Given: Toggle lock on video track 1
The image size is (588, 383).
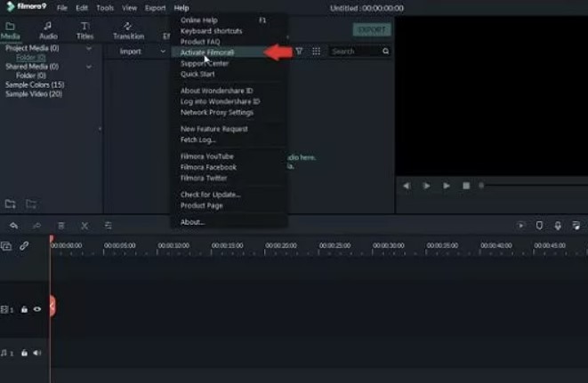Looking at the screenshot, I should click(x=24, y=309).
